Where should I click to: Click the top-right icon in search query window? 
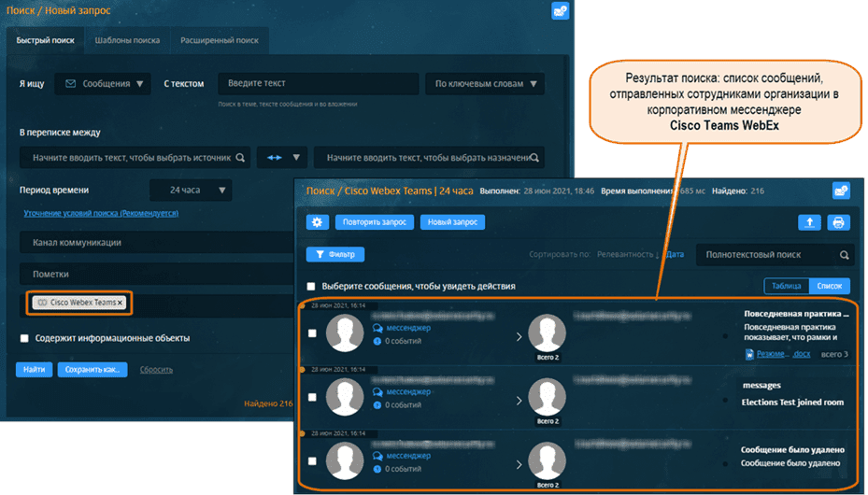pos(560,11)
